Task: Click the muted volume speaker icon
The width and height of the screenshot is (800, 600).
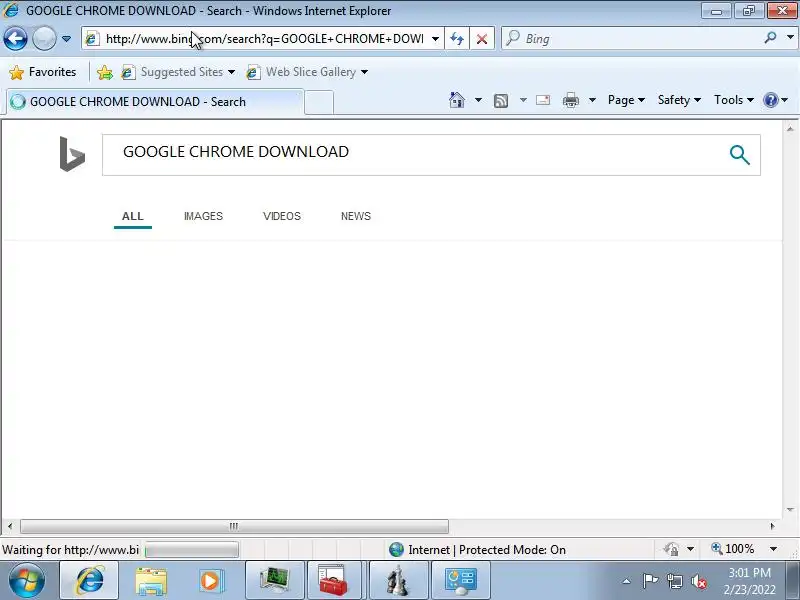Action: (698, 581)
